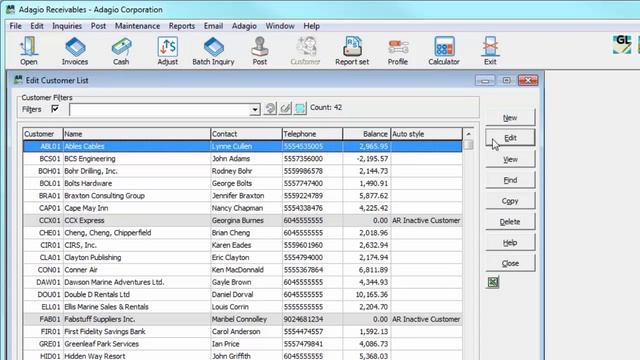Open the Report set tool
This screenshot has width=640, height=360.
pyautogui.click(x=352, y=51)
